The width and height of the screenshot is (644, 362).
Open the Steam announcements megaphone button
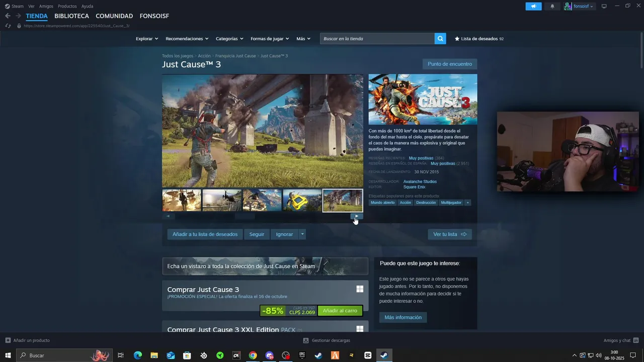point(533,6)
